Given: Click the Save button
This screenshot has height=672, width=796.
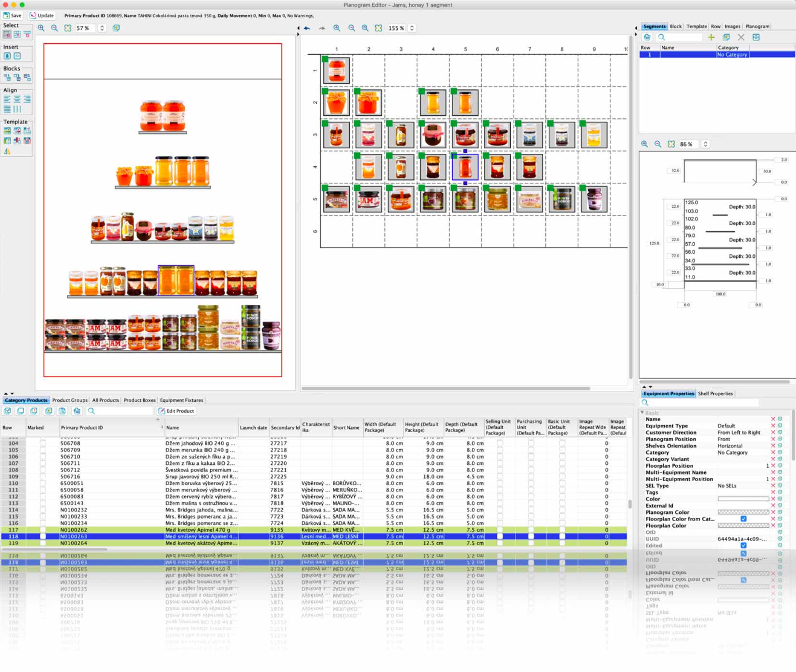Looking at the screenshot, I should (x=13, y=15).
